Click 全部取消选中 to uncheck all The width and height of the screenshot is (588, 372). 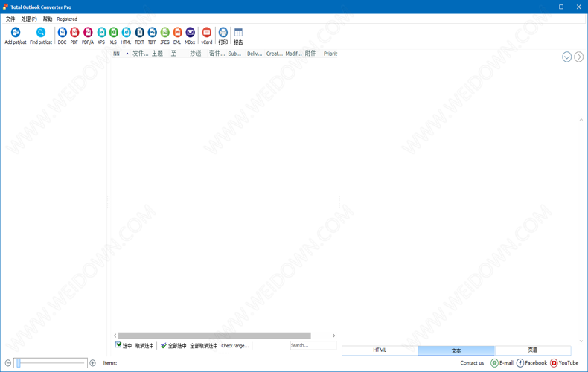pos(203,346)
